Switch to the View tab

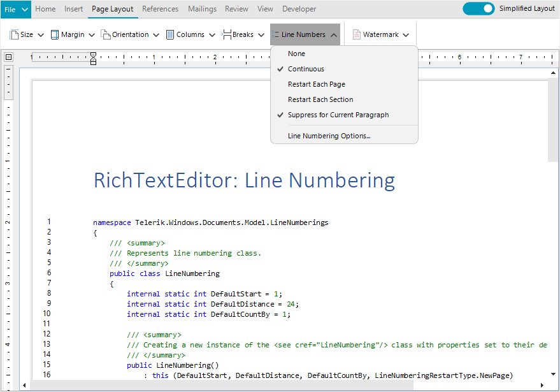point(265,9)
